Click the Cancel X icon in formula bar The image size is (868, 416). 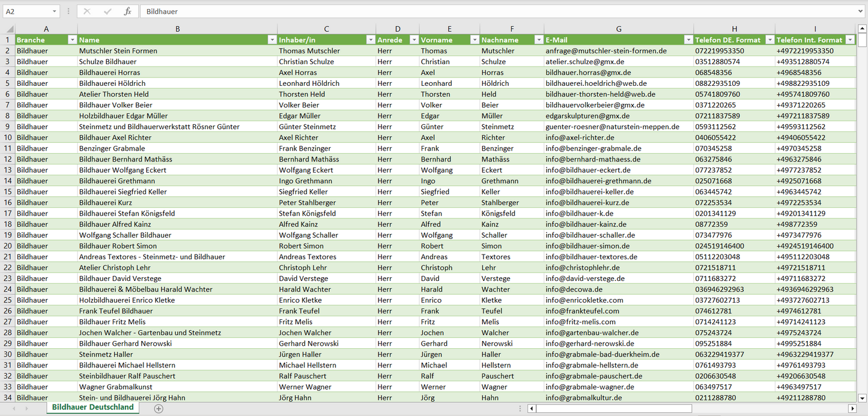(x=87, y=11)
